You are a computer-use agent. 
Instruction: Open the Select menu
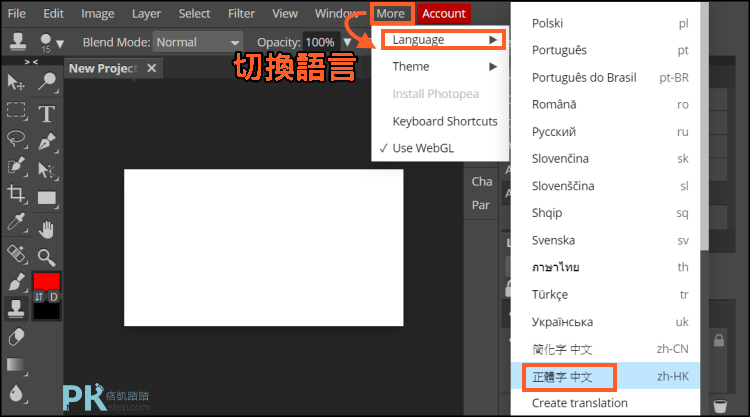pos(194,13)
